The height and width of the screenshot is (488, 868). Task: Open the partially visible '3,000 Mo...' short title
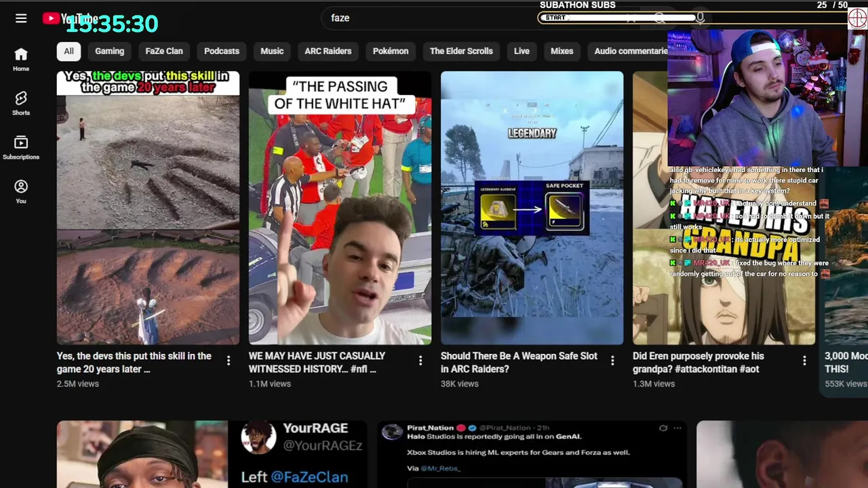(x=846, y=363)
